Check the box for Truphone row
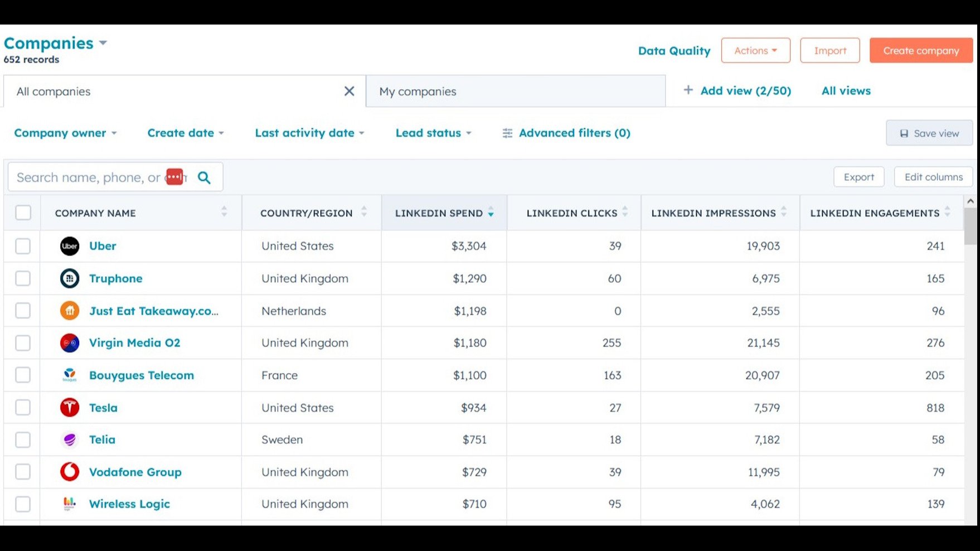 [23, 278]
